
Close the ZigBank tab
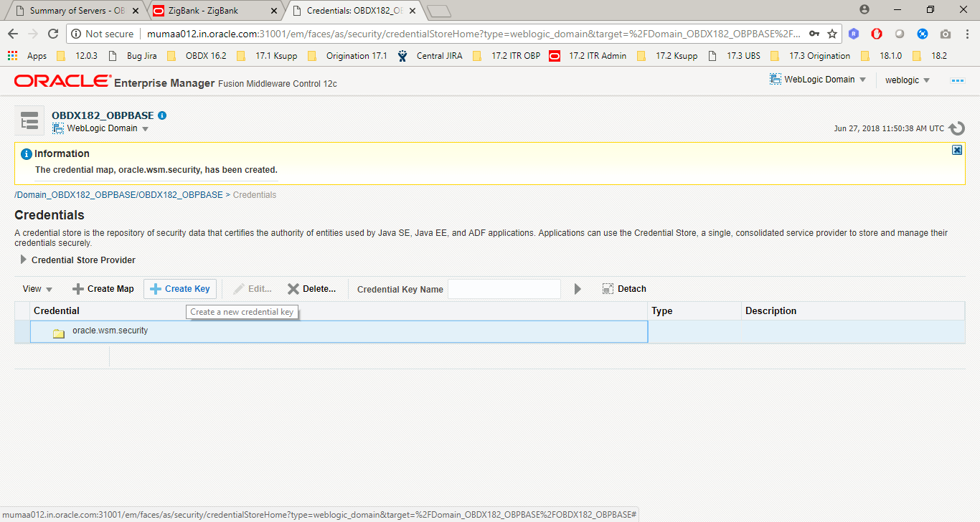[275, 11]
